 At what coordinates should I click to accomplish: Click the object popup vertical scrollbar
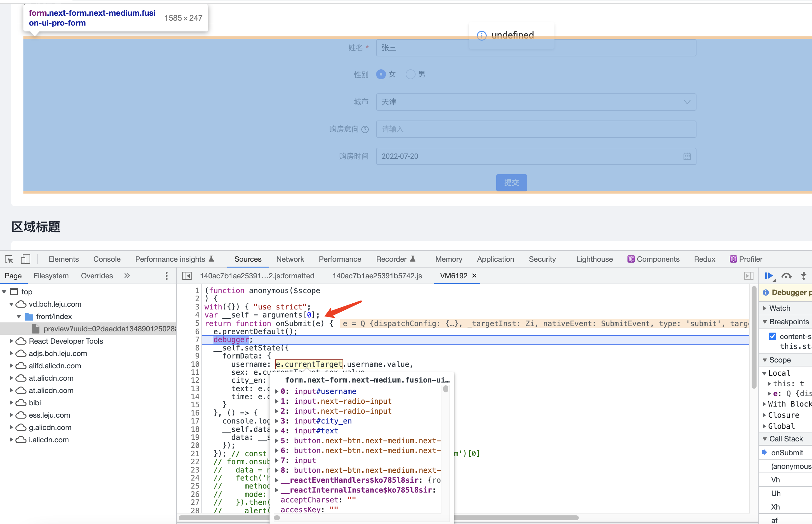point(445,389)
